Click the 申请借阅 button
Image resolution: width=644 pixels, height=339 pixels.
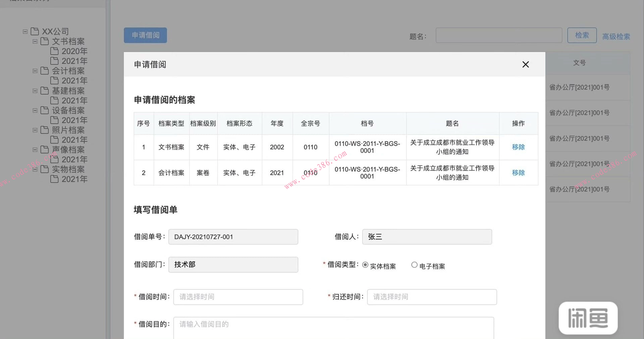click(x=145, y=35)
